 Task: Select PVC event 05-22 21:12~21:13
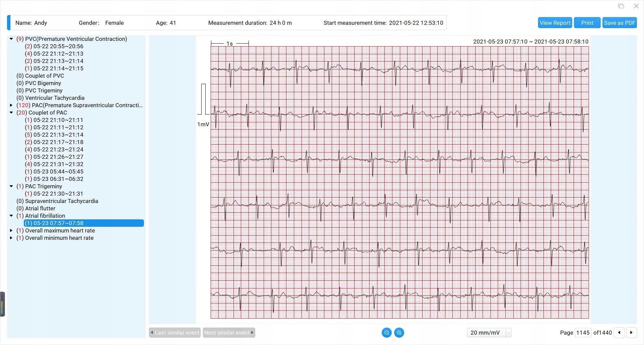point(54,54)
